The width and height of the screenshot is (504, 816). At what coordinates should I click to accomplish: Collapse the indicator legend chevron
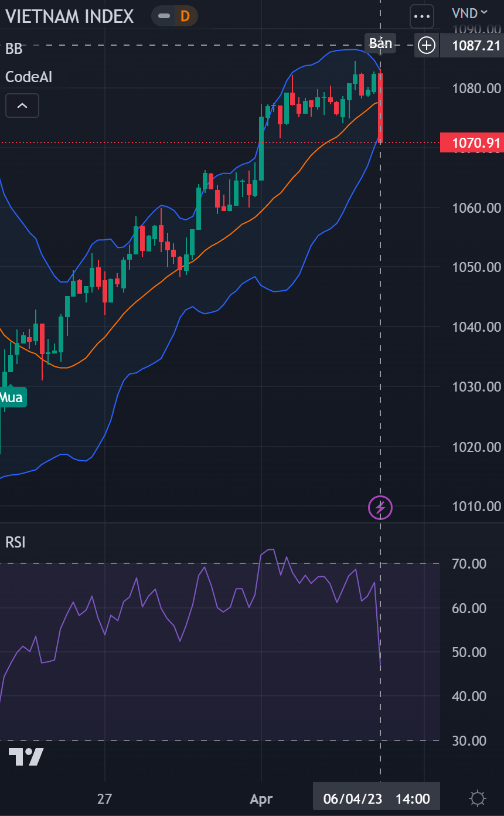point(22,106)
